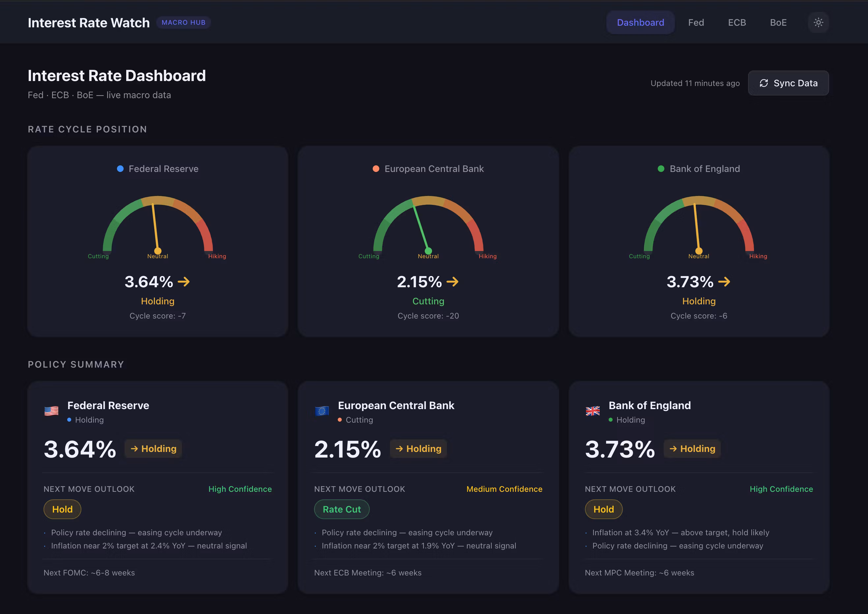Click the Sync Data refresh icon
The image size is (868, 614).
pyautogui.click(x=764, y=83)
